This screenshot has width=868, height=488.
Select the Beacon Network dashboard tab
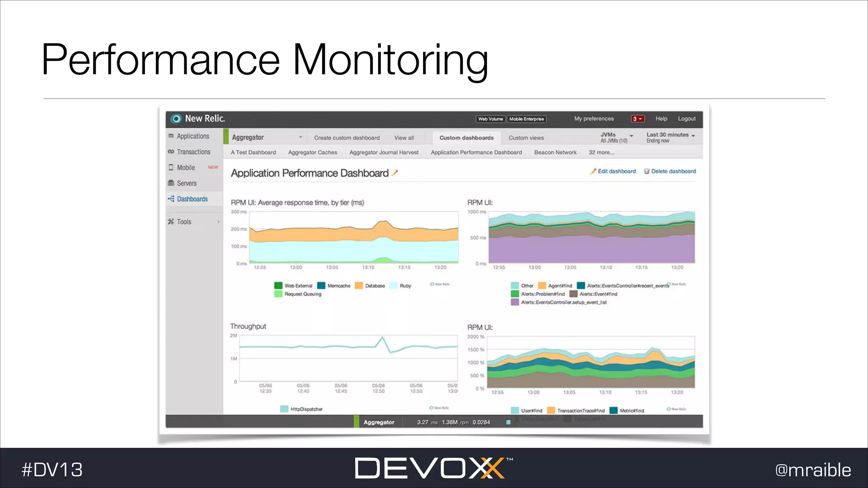(x=555, y=152)
